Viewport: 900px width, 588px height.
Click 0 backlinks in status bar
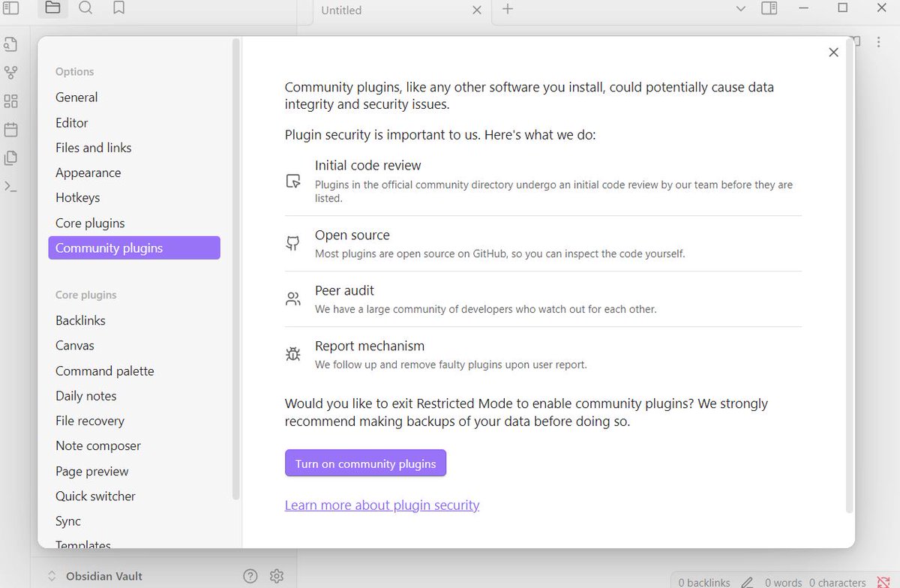point(704,582)
